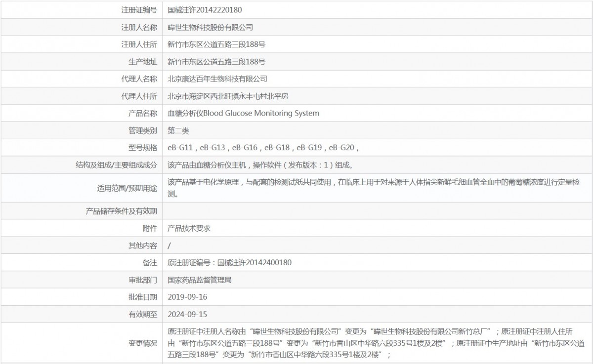Click the 注册证编号 label
The height and width of the screenshot is (364, 593).
coord(139,9)
